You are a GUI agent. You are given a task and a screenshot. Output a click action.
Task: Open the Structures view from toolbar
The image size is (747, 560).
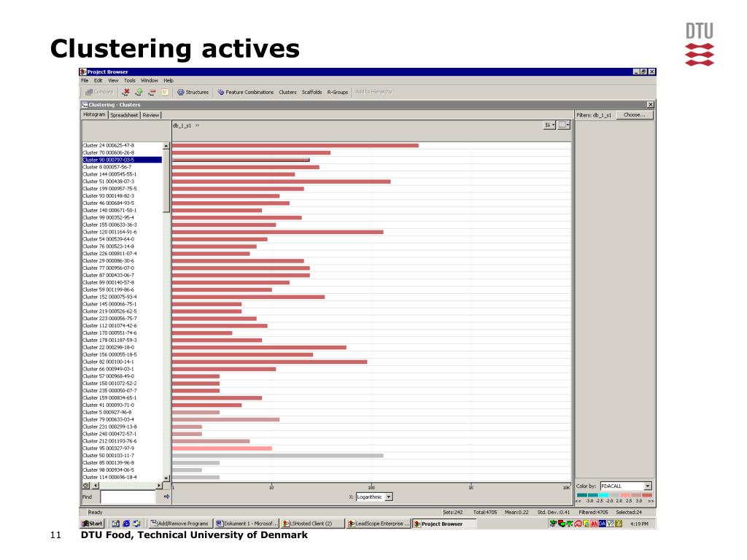pyautogui.click(x=193, y=92)
